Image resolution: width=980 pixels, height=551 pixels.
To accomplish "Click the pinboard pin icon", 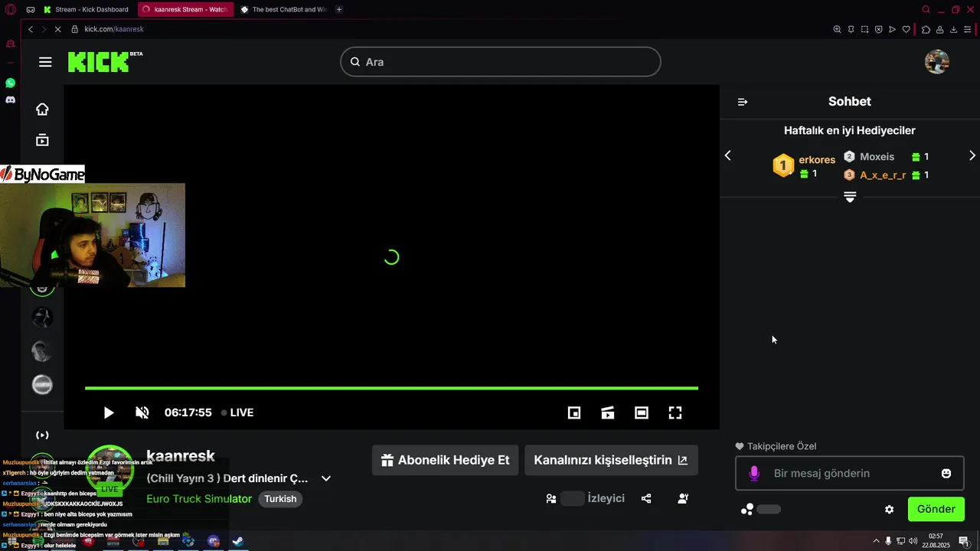I will 851,29.
